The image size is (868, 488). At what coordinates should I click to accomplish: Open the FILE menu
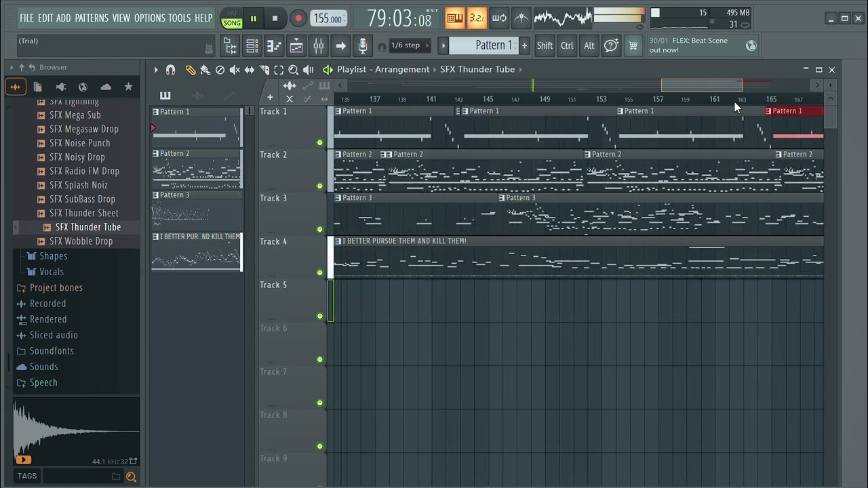click(x=27, y=18)
